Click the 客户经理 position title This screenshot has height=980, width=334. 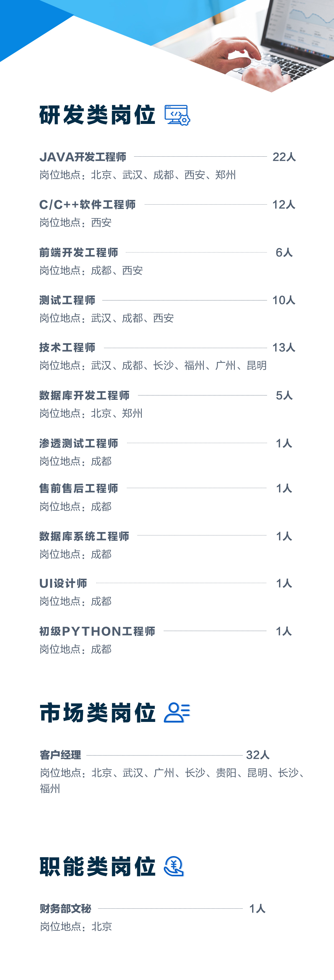(x=60, y=755)
